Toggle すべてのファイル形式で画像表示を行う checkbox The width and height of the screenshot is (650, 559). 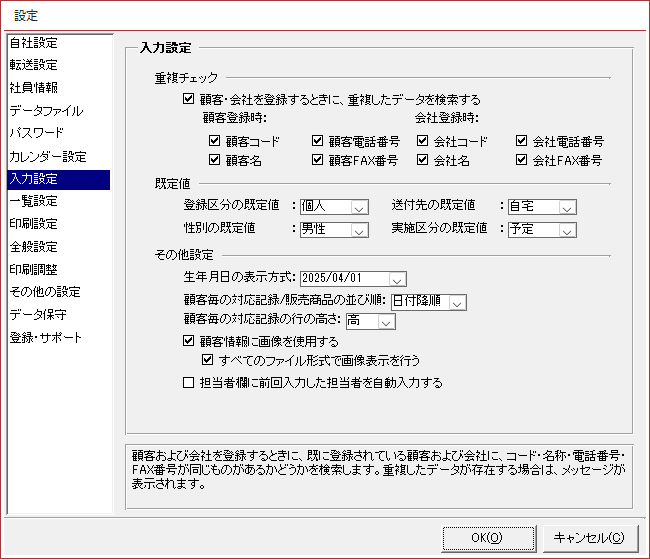point(208,360)
